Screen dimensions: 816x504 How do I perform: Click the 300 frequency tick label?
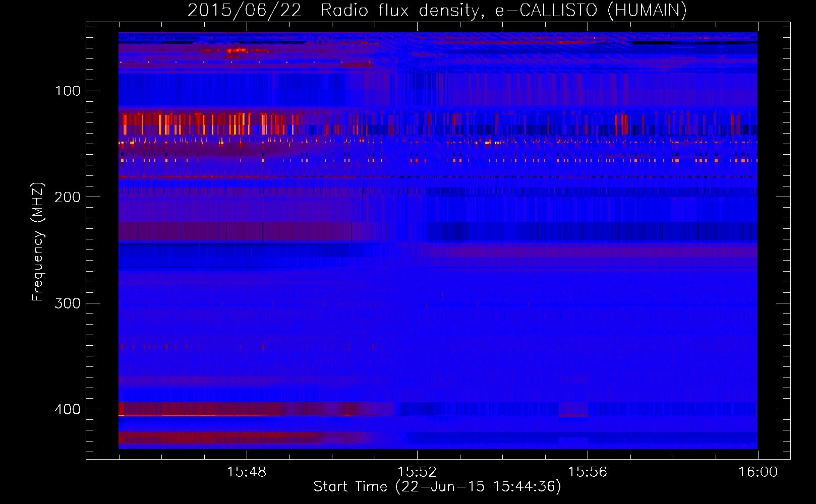point(68,303)
